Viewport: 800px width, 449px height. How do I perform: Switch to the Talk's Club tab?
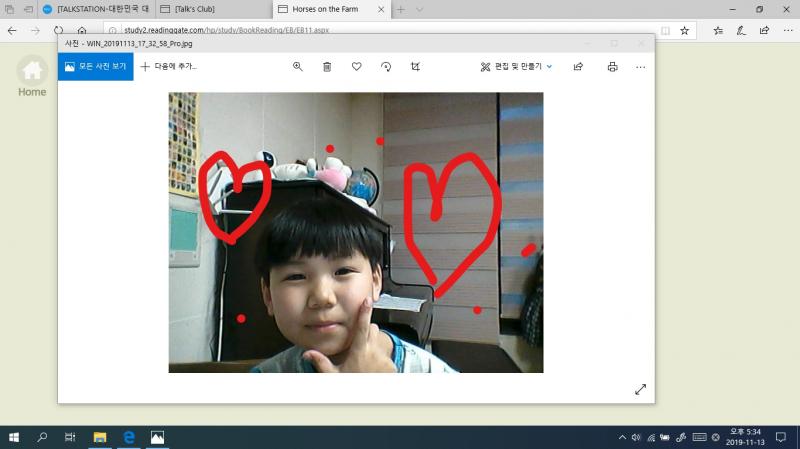pyautogui.click(x=210, y=9)
